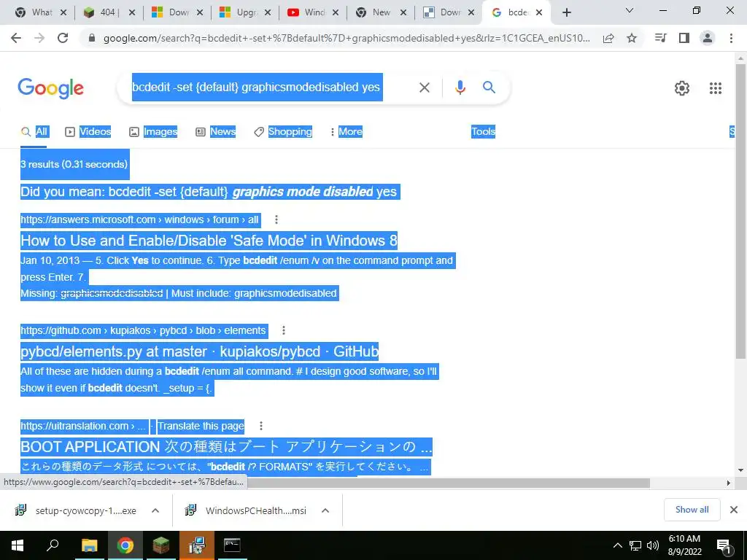This screenshot has height=560, width=747.
Task: Open network status in system tray
Action: pos(635,545)
